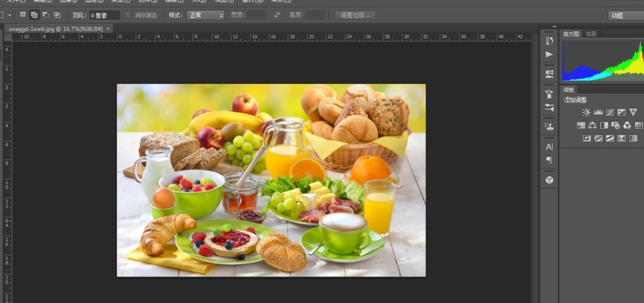Click the 高度 height input field

pyautogui.click(x=314, y=15)
